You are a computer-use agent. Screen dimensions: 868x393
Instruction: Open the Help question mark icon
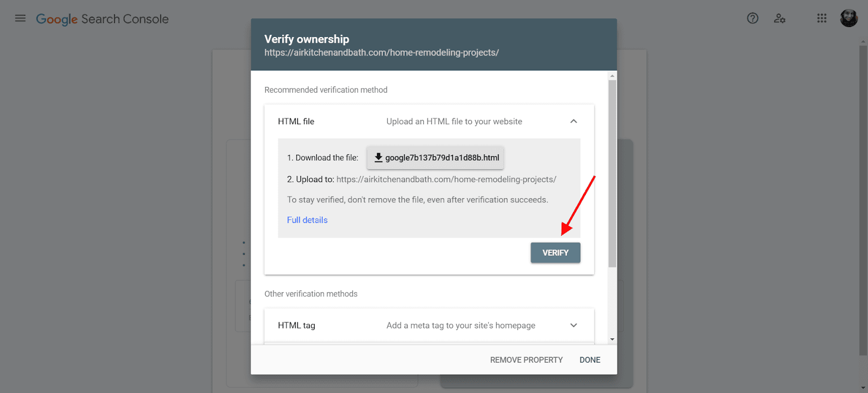tap(752, 18)
